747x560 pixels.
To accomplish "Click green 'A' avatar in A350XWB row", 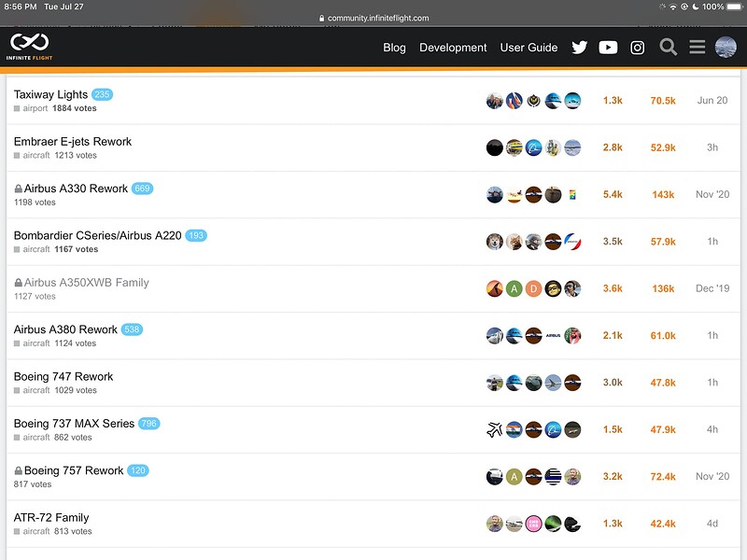I will point(514,288).
